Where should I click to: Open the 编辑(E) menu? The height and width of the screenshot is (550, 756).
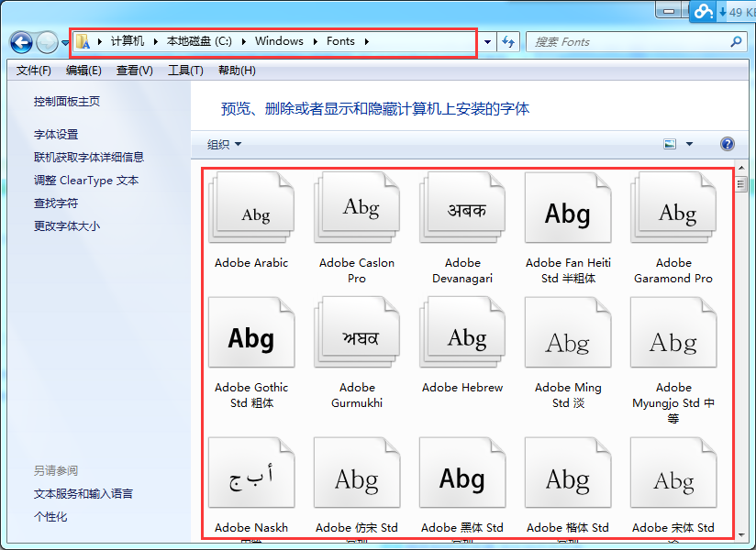tap(83, 71)
